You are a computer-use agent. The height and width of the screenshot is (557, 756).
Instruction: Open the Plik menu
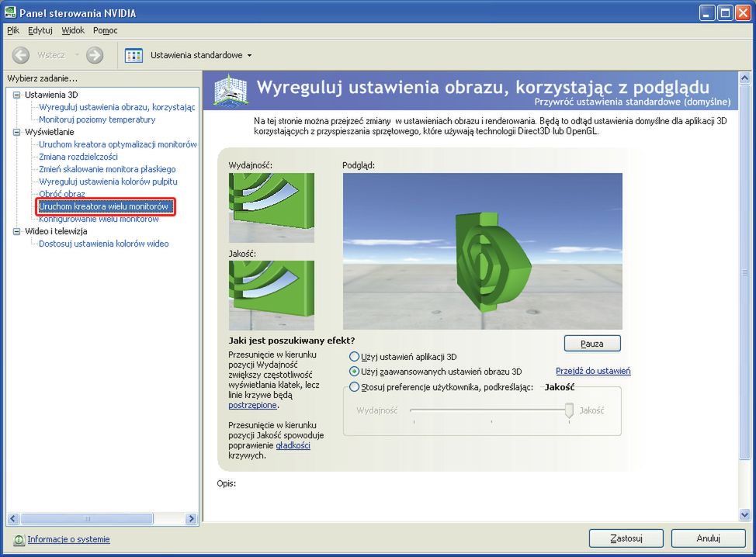pyautogui.click(x=13, y=30)
